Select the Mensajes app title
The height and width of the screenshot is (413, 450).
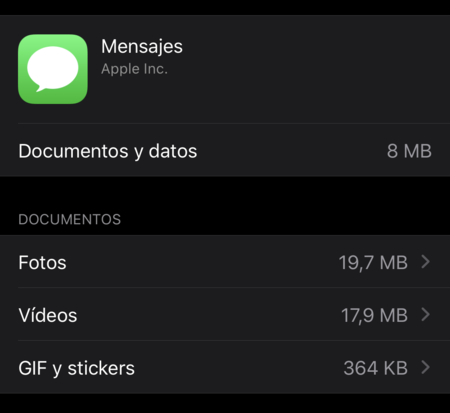(x=142, y=47)
